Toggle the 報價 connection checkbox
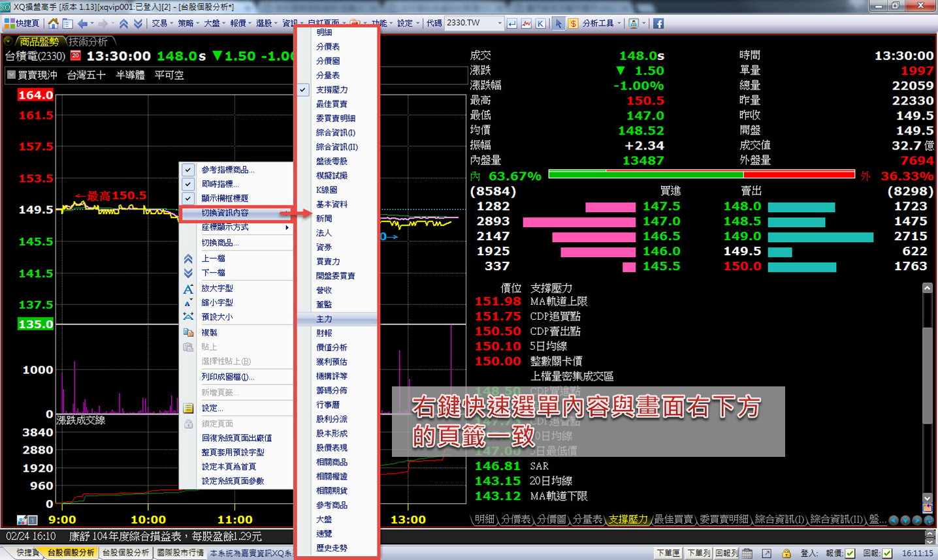Screen dimensions: 938x560 click(850, 553)
